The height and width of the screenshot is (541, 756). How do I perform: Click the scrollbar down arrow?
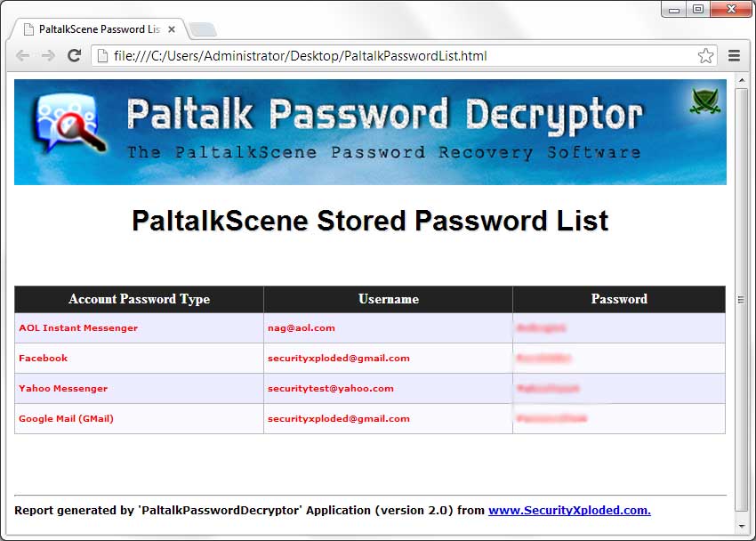pos(742,526)
